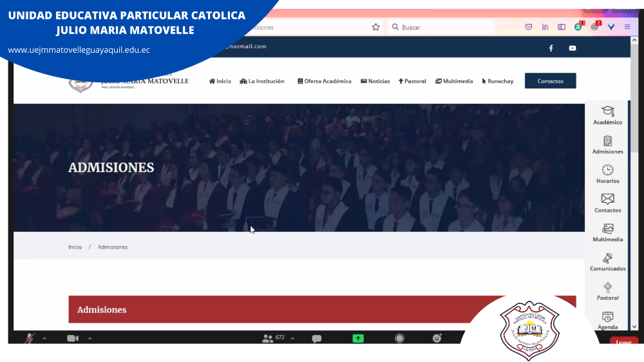Open the Comunicados megaphone sidebar shortcut

(607, 262)
